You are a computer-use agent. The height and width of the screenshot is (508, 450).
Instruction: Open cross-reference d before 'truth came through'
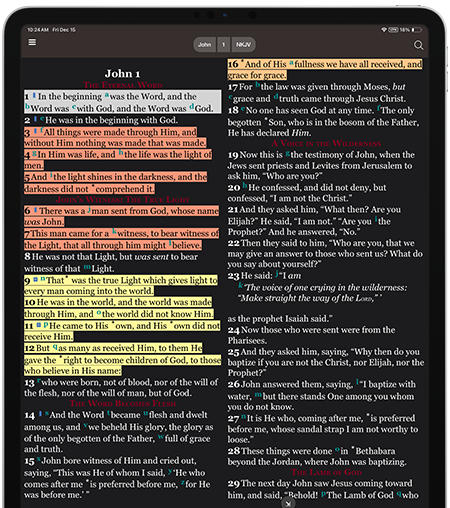(276, 97)
